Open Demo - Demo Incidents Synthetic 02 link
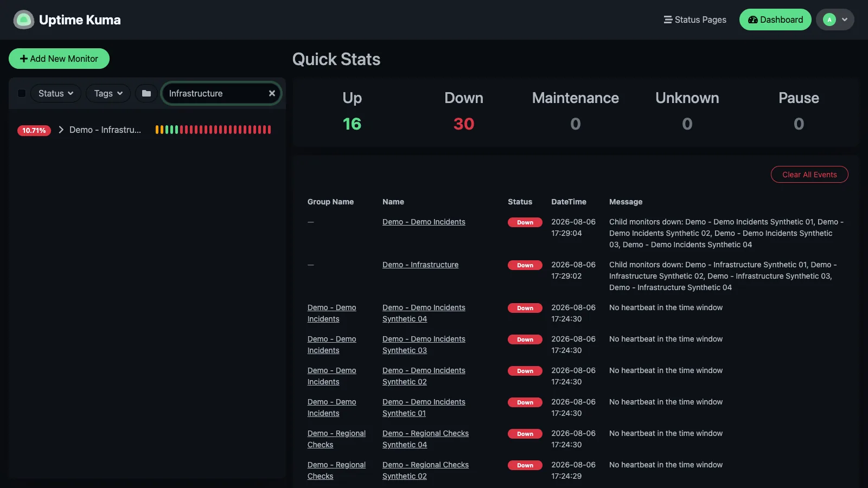The width and height of the screenshot is (868, 488). coord(424,376)
